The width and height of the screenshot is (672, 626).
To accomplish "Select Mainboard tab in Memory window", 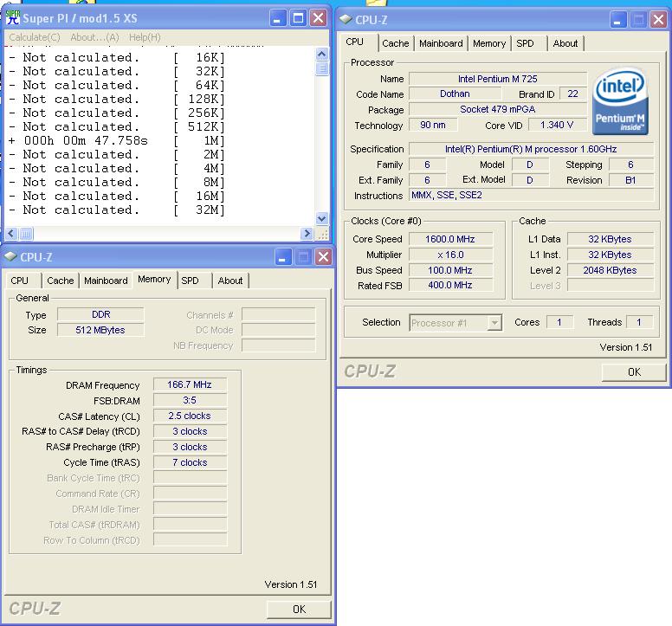I will point(106,281).
